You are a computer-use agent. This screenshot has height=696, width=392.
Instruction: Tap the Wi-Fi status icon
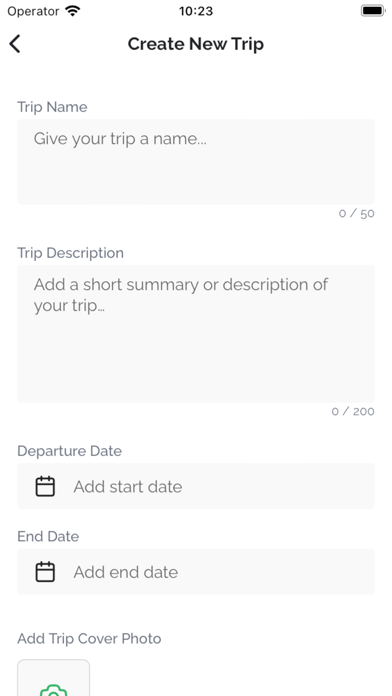[x=72, y=11]
